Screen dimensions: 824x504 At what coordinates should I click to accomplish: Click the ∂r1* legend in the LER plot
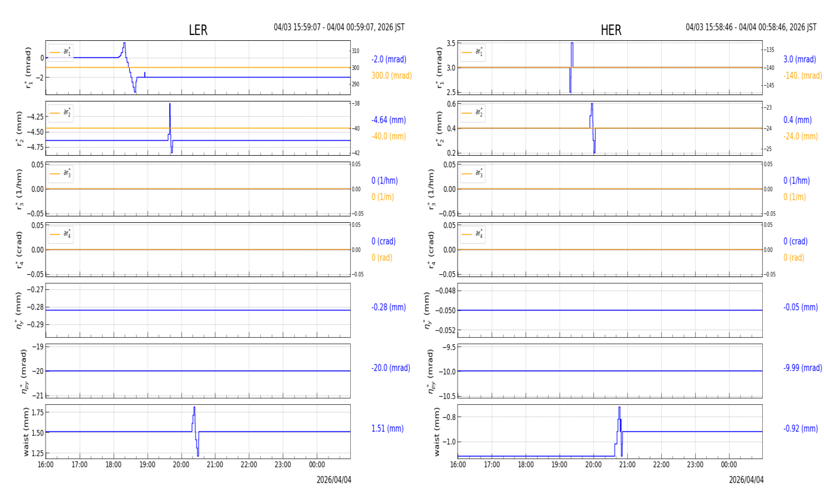point(61,52)
